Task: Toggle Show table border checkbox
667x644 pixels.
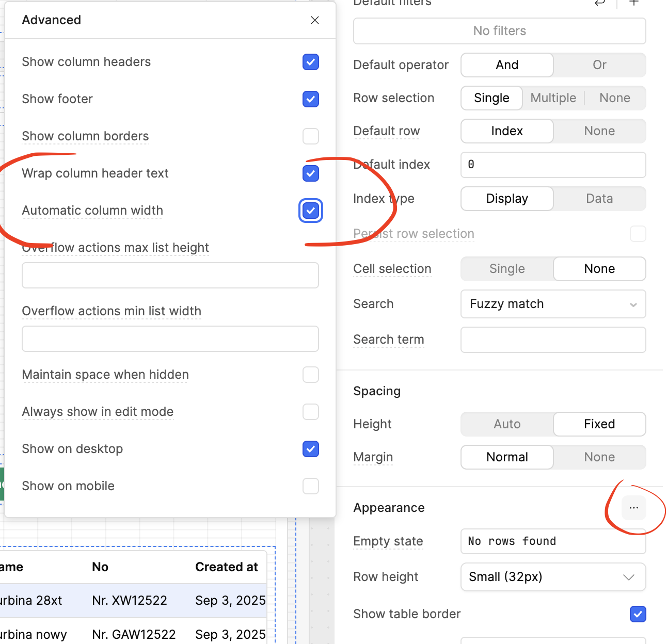Action: (638, 614)
